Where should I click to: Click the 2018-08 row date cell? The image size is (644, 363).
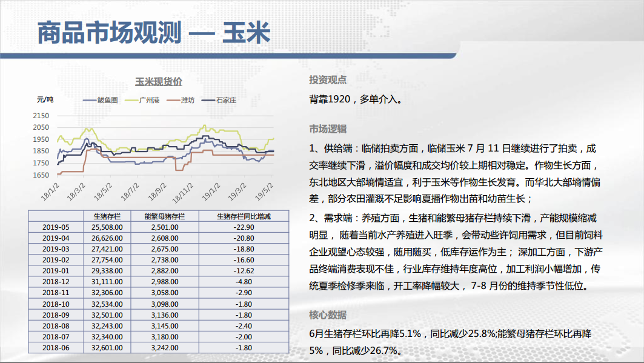(x=56, y=326)
